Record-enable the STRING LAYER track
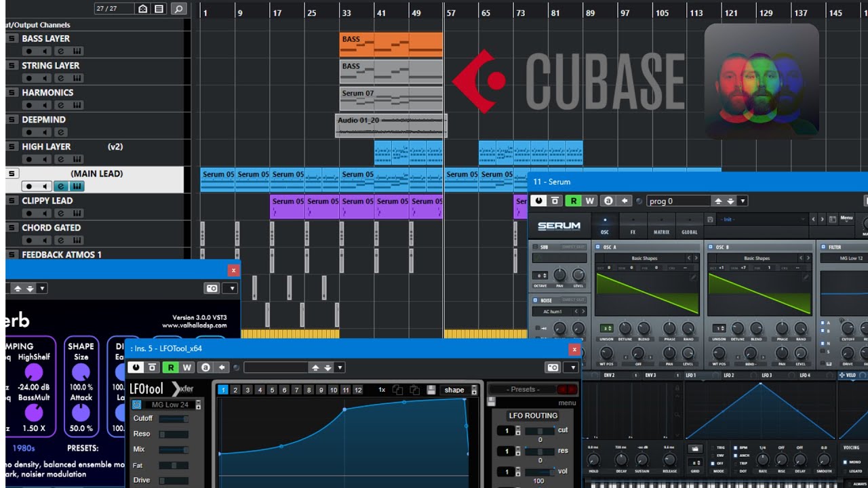Screen dimensions: 868x488 pyautogui.click(x=29, y=78)
